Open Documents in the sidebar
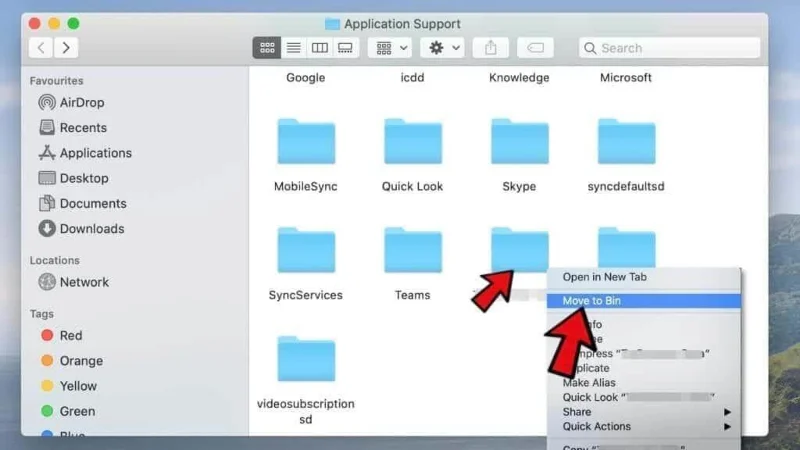The height and width of the screenshot is (450, 800). click(83, 204)
